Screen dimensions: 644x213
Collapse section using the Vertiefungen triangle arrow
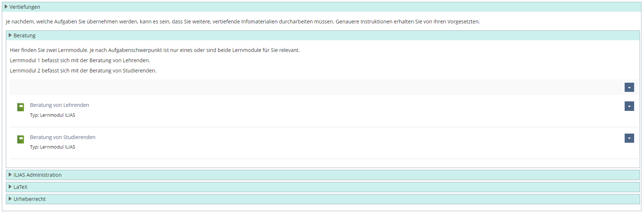pyautogui.click(x=6, y=7)
